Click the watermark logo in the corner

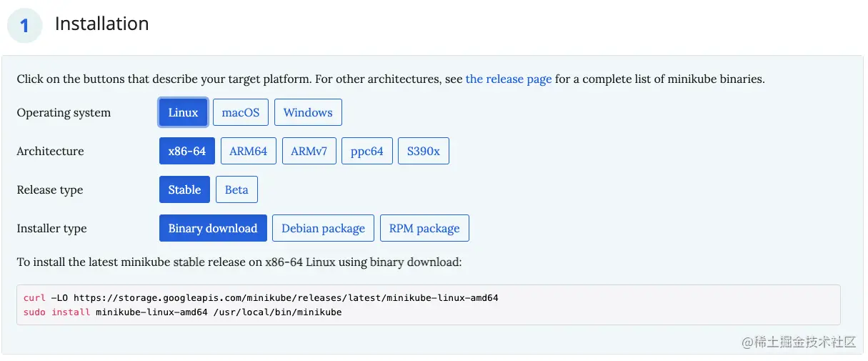(799, 342)
